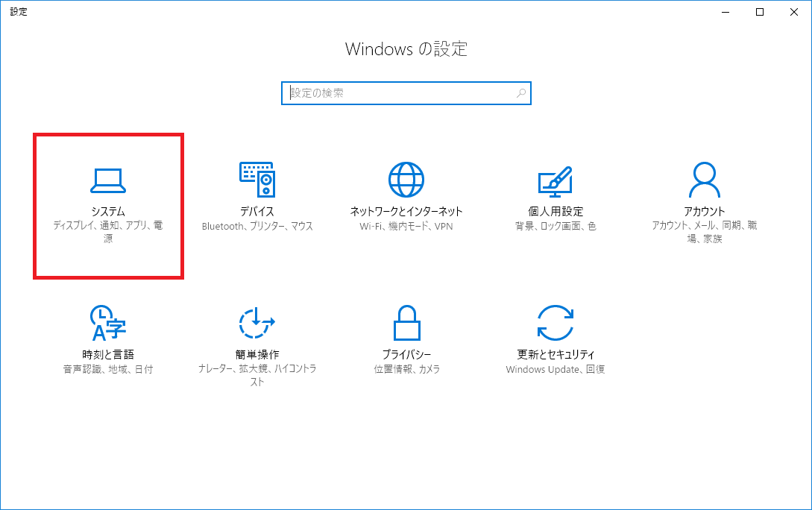This screenshot has height=510, width=812.
Task: Click text Bluetooth、プリンター、マウス
Action: [x=257, y=226]
